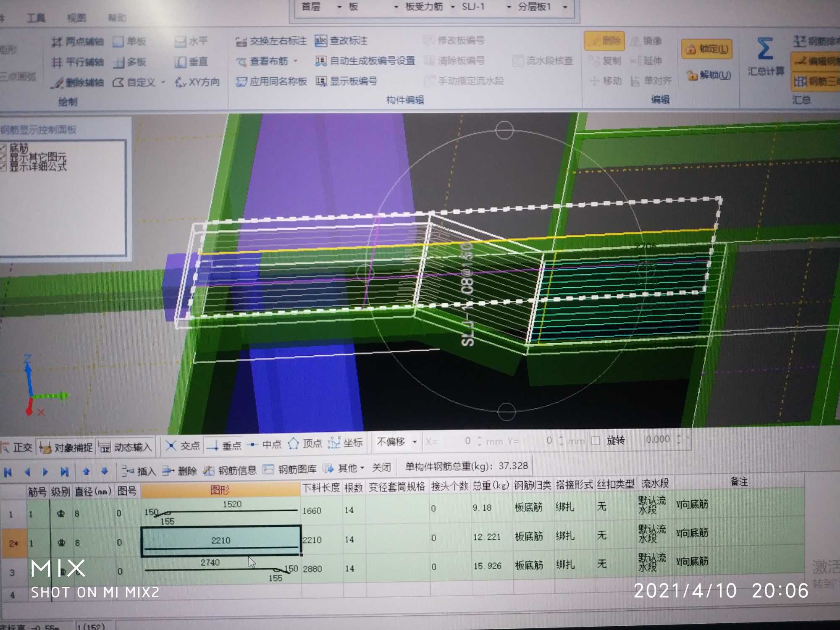Open the 帮助 menu tab
The image size is (840, 630).
(x=117, y=18)
